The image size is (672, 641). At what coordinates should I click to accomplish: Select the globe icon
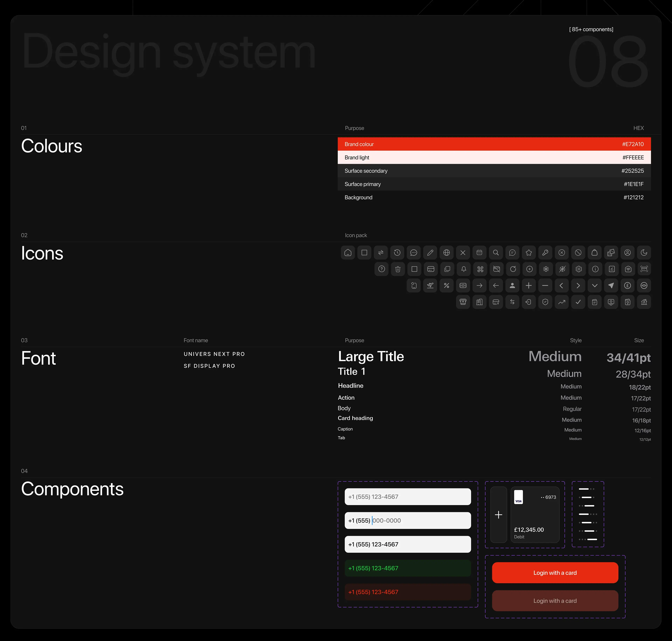(x=446, y=253)
